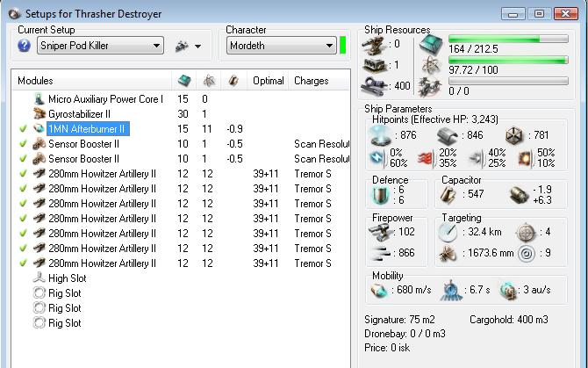Click the thermal resistance icon showing 20% 35%

tap(427, 158)
